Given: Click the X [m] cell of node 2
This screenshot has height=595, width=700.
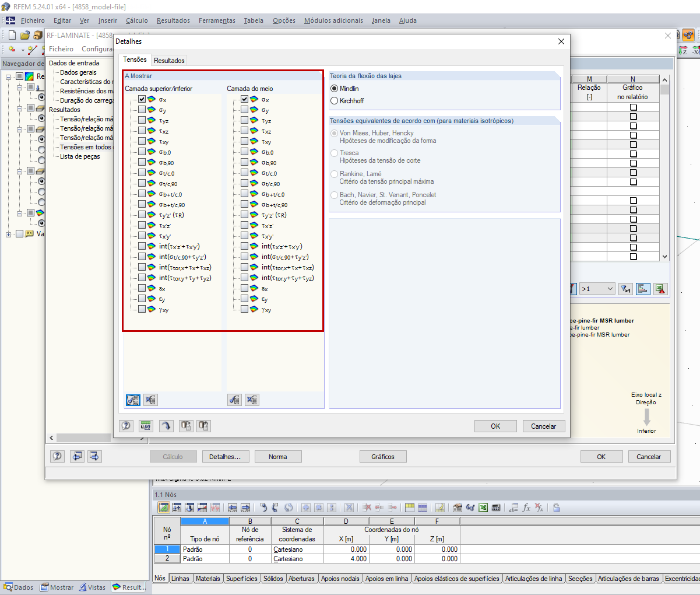Looking at the screenshot, I should pyautogui.click(x=346, y=559).
